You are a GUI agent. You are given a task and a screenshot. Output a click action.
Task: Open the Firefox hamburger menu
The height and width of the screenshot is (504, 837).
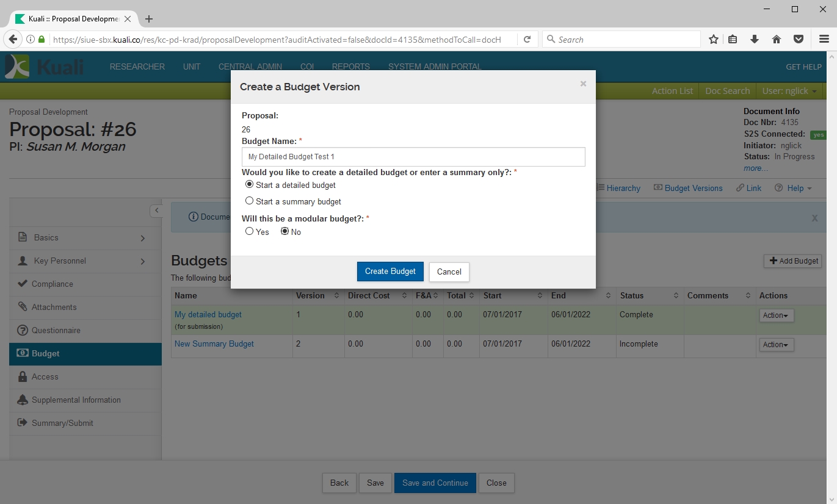(x=824, y=40)
